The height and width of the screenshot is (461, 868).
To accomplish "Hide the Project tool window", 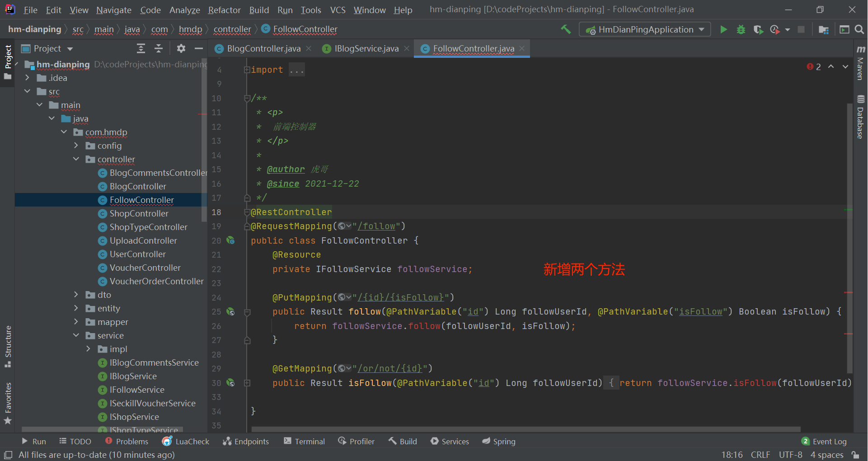I will pos(198,48).
